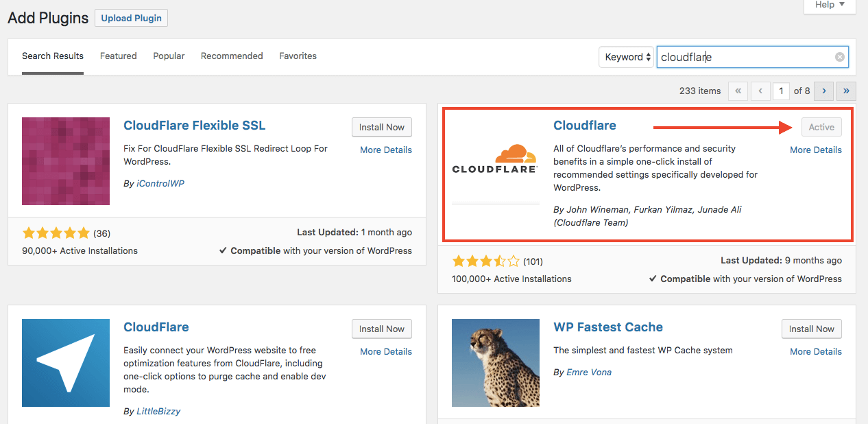View More Details for LittleBizzy CloudFlare plugin

[386, 351]
